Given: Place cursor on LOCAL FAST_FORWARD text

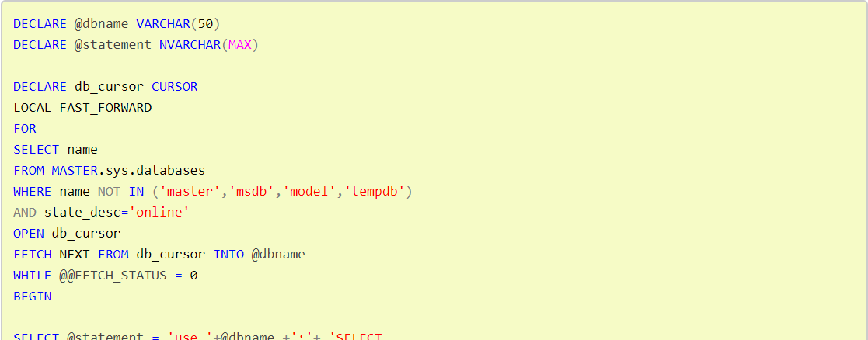Looking at the screenshot, I should coord(82,108).
